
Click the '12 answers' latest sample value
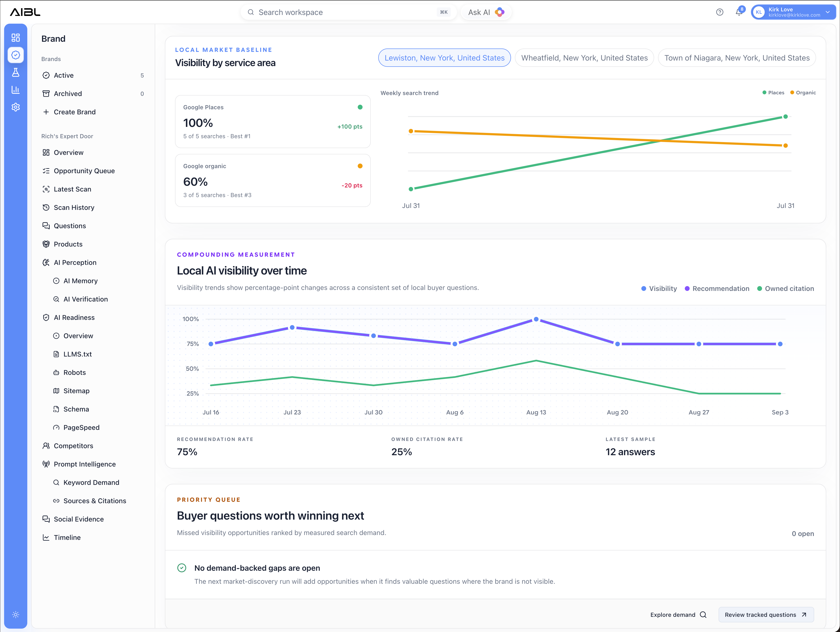click(x=630, y=452)
